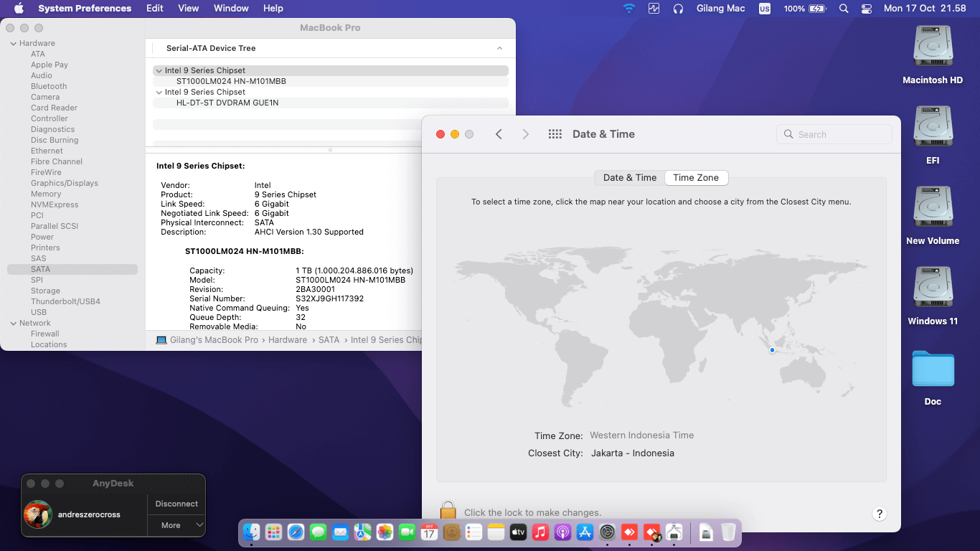Viewport: 980px width, 551px height.
Task: Launch FaceTime from the Dock
Action: (x=407, y=532)
